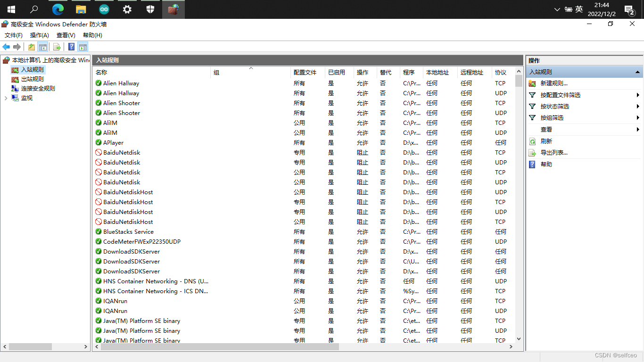The width and height of the screenshot is (644, 362).
Task: Open taskbar search magnifier
Action: coord(34,9)
